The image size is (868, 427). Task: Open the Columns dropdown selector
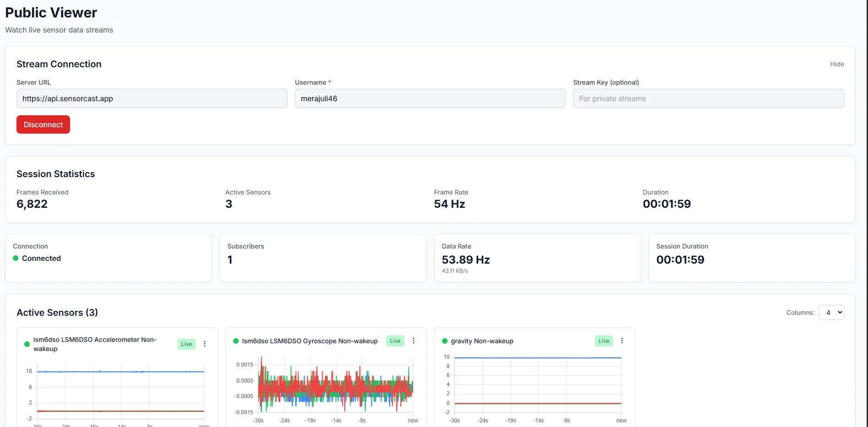pos(831,313)
